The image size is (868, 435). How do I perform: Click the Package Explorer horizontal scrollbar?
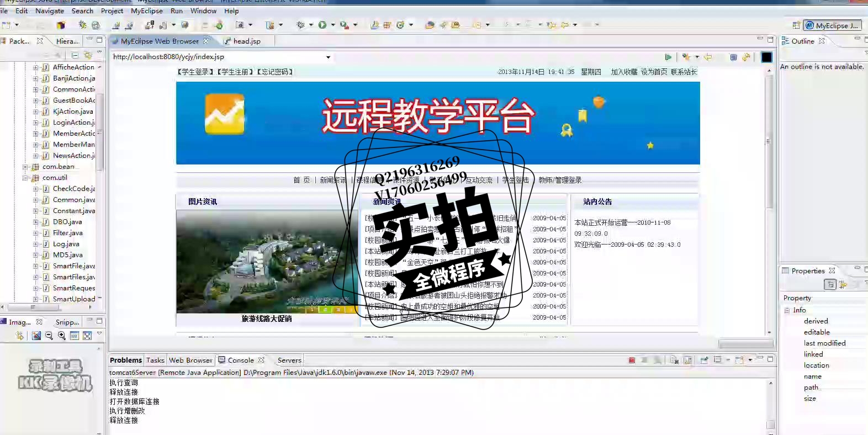33,307
